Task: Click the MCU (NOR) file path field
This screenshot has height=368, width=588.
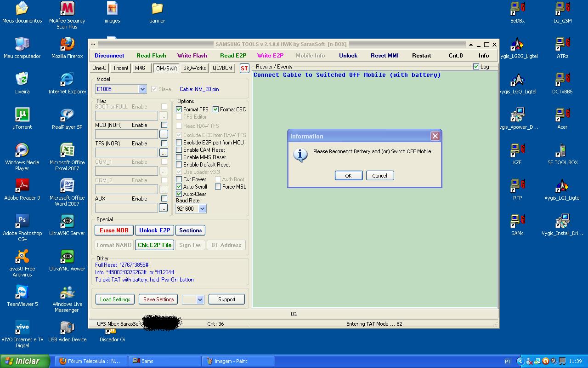Action: click(126, 134)
